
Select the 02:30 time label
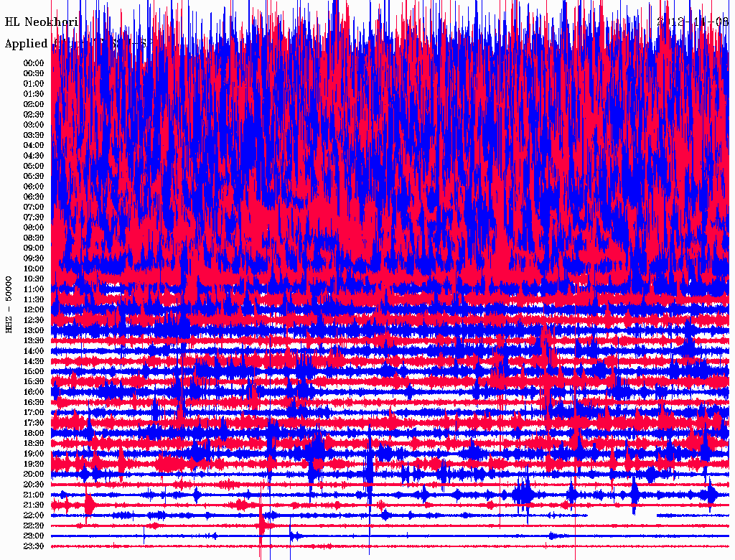[x=34, y=114]
